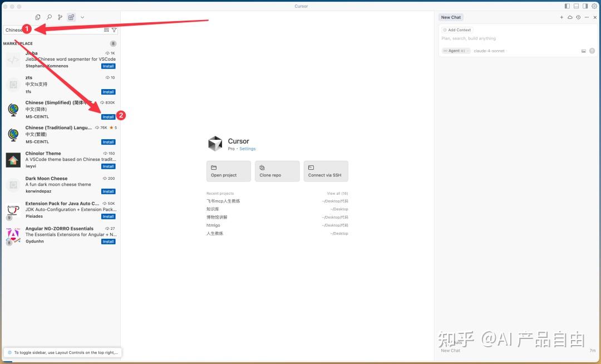Install the Chinolor Theme extension
This screenshot has width=601, height=364.
point(108,166)
